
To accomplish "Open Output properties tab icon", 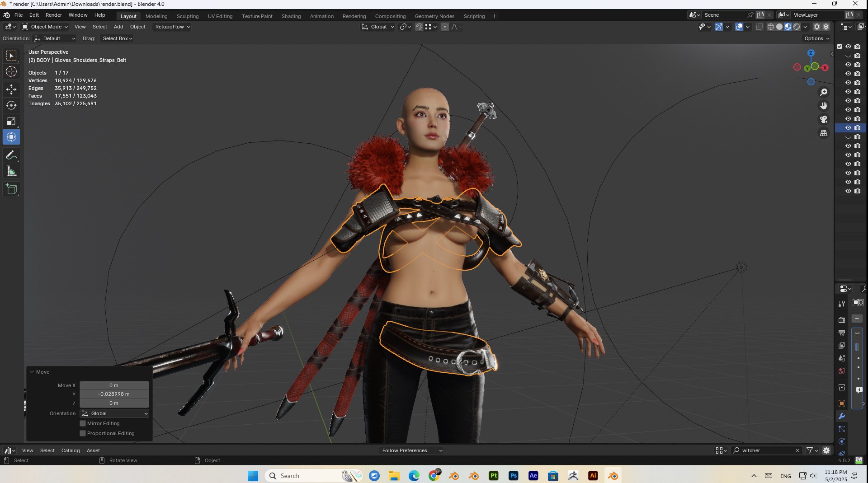I will [x=841, y=333].
